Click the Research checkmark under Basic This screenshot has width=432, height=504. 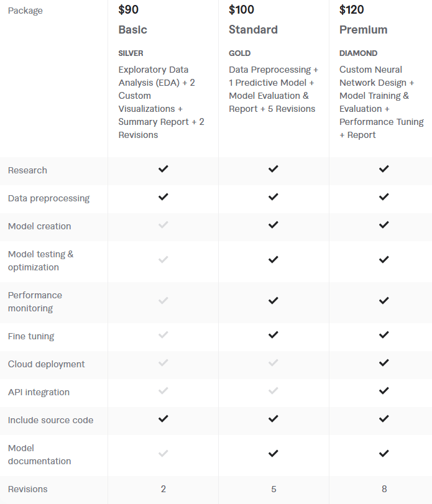(x=163, y=169)
